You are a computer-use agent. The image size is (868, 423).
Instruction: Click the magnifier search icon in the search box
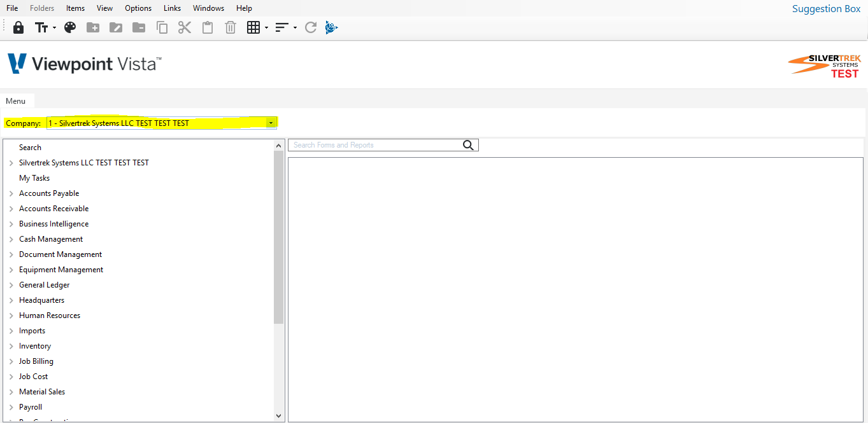pyautogui.click(x=468, y=145)
